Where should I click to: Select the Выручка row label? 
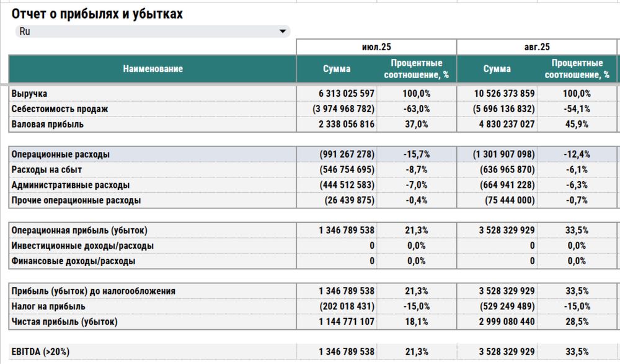click(x=30, y=94)
